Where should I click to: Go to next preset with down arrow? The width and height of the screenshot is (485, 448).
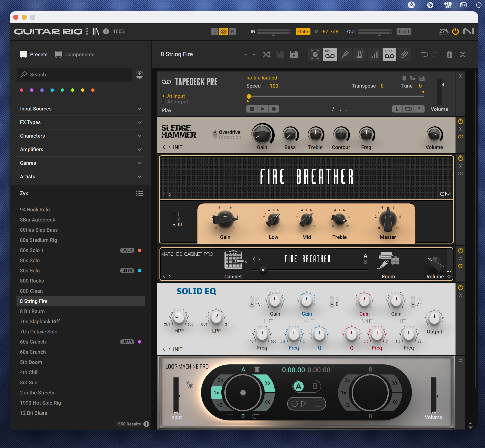point(254,54)
